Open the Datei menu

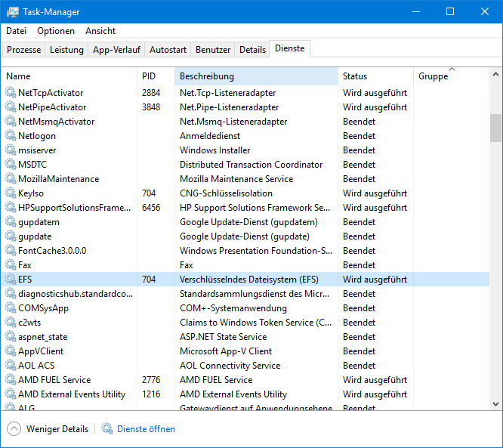click(x=16, y=31)
